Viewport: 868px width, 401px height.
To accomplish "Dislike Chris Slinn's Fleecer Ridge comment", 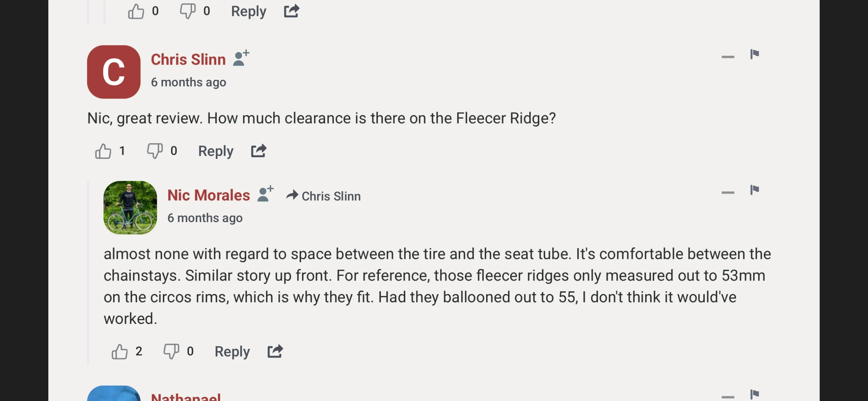I will click(155, 151).
